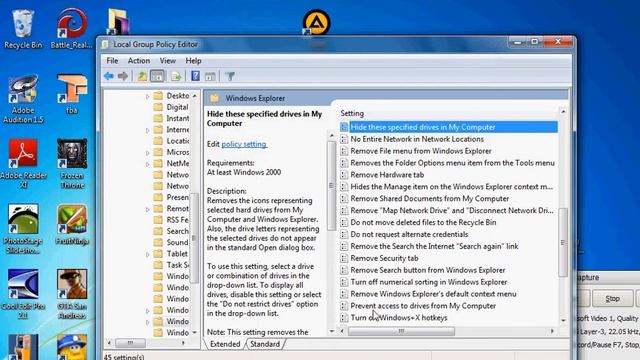This screenshot has height=360, width=640.
Task: Click icon beside No Entire Network setting
Action: pyautogui.click(x=344, y=139)
